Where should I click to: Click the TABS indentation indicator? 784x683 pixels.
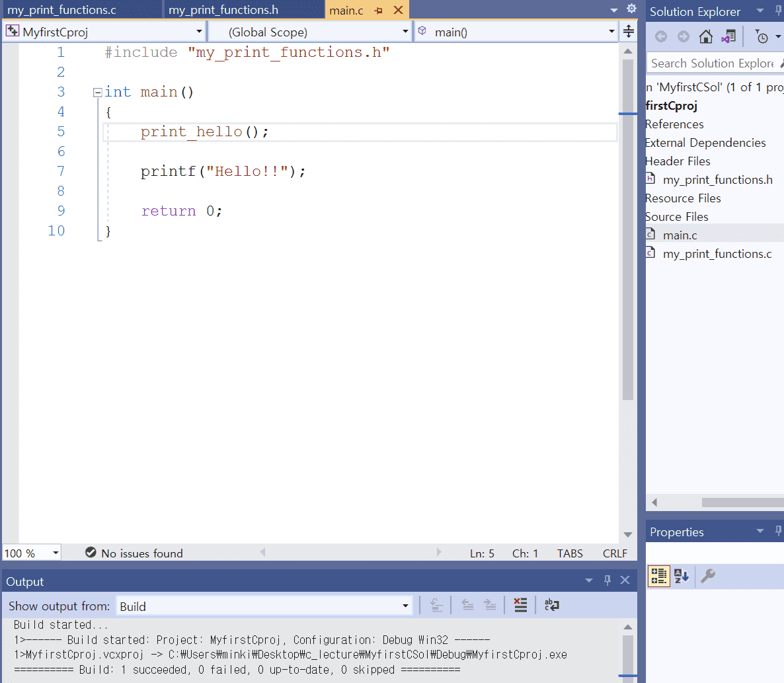570,553
